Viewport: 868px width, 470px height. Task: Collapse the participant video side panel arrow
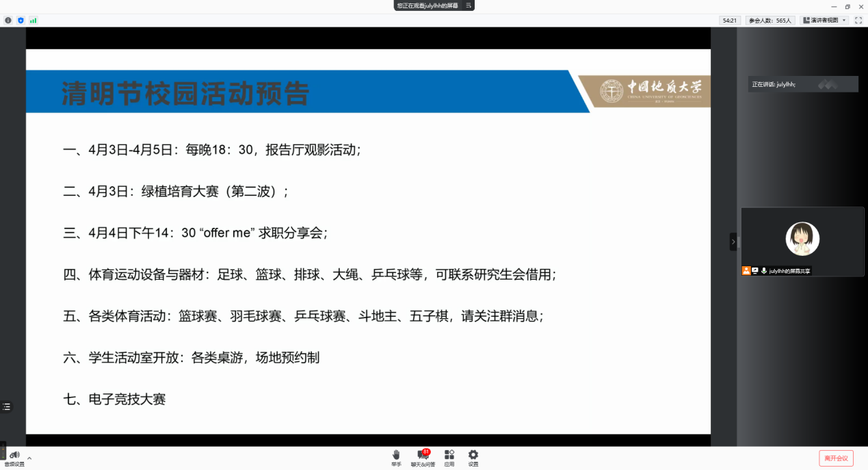733,241
